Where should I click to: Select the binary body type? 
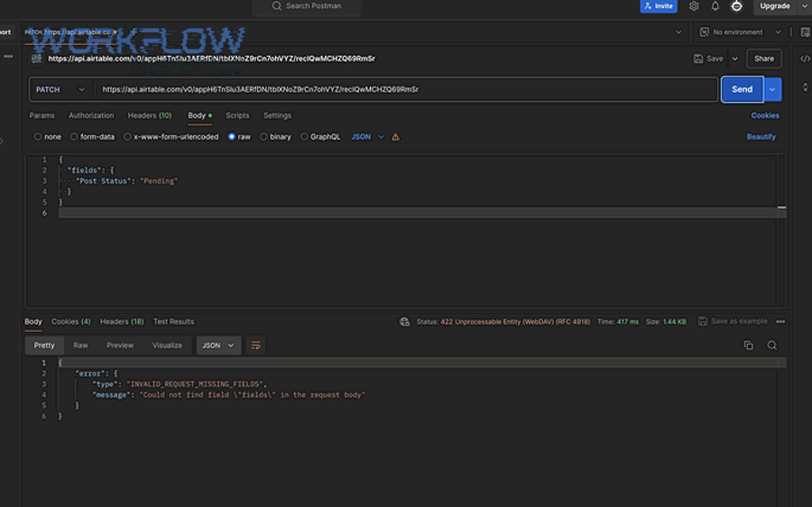[263, 137]
